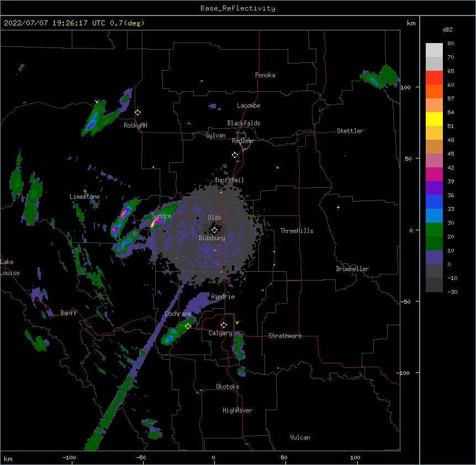Click the Limestone label
The height and width of the screenshot is (465, 476).
click(x=84, y=197)
